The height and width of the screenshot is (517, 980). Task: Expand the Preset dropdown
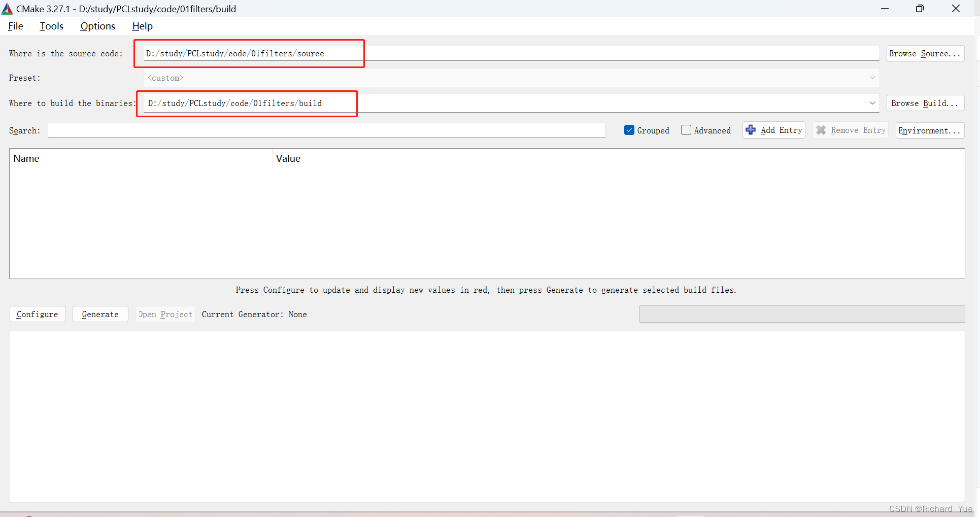coord(872,78)
